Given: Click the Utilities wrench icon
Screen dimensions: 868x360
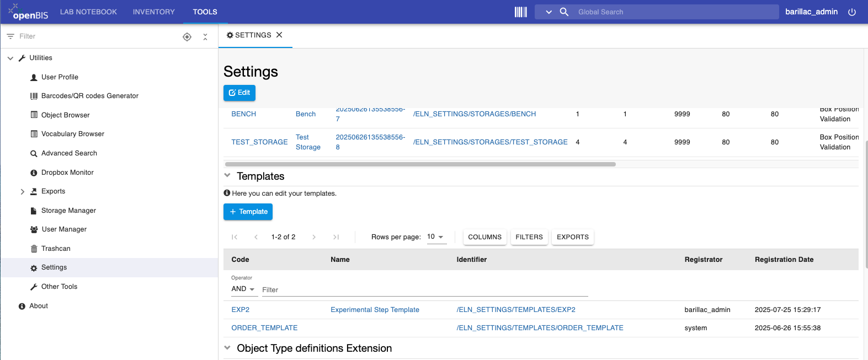Looking at the screenshot, I should coord(22,58).
